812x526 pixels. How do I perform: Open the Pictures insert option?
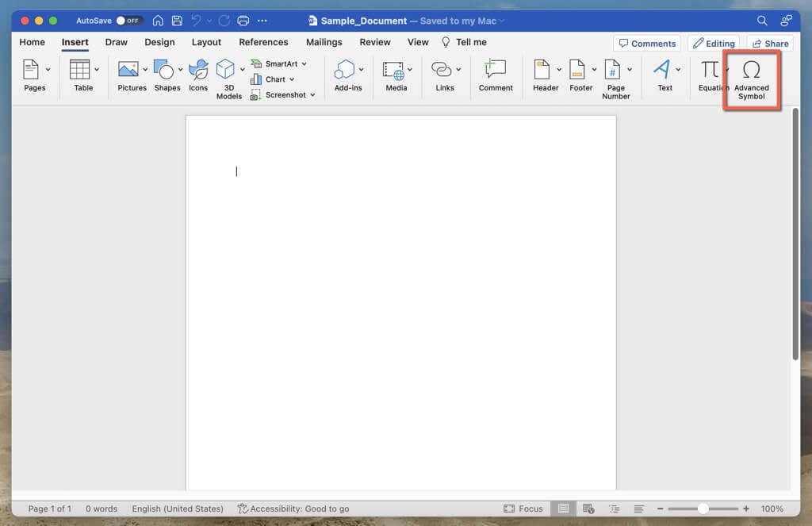[128, 70]
